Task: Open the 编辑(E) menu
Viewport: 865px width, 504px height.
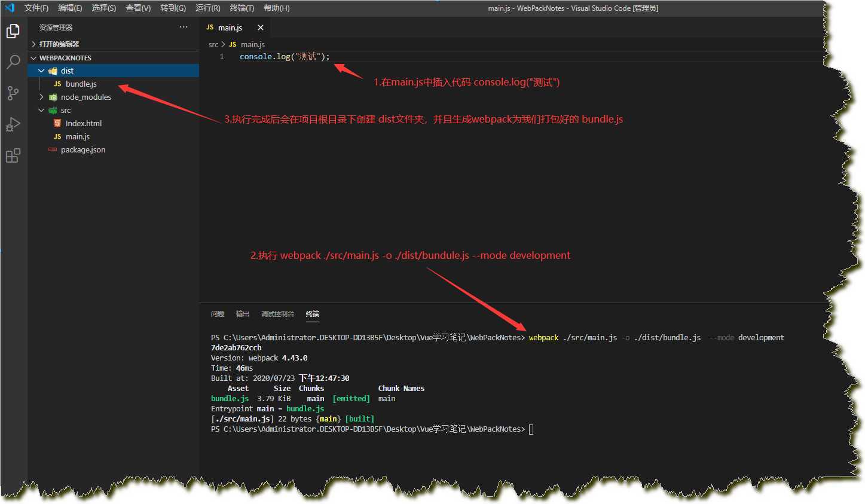Action: coord(70,8)
